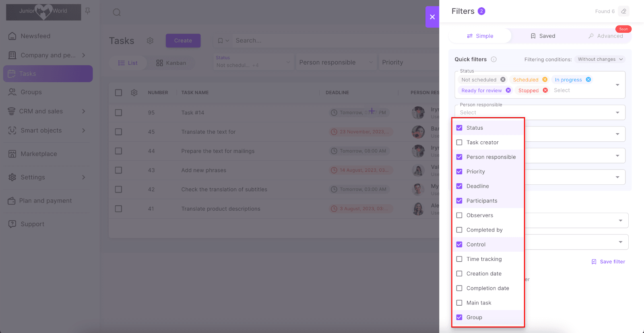Open the Filtering conditions dropdown
The image size is (644, 333).
click(x=600, y=59)
